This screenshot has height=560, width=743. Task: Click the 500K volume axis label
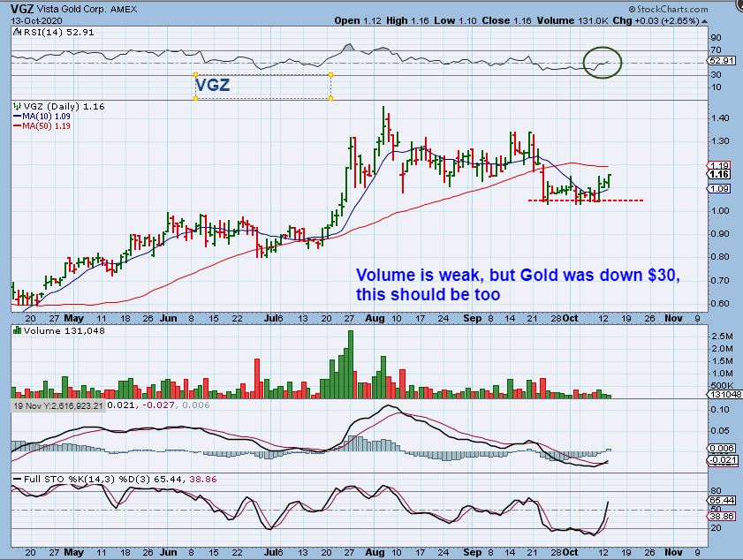(x=722, y=386)
